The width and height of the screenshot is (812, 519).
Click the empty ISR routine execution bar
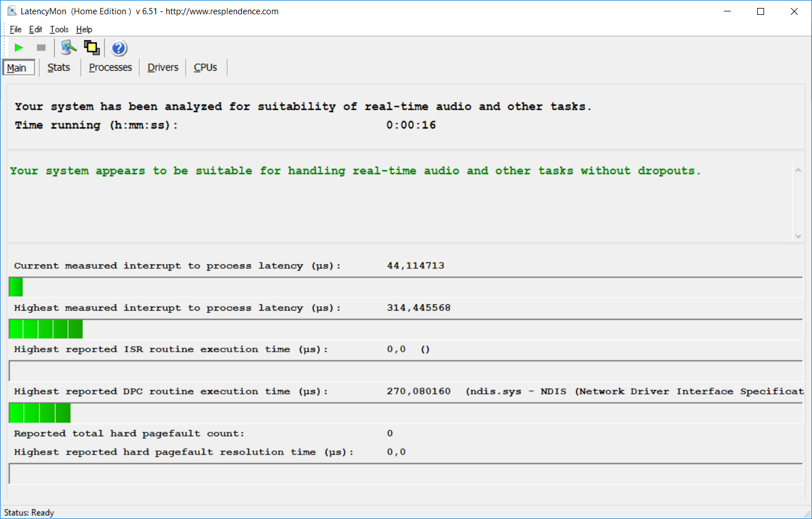tap(406, 371)
